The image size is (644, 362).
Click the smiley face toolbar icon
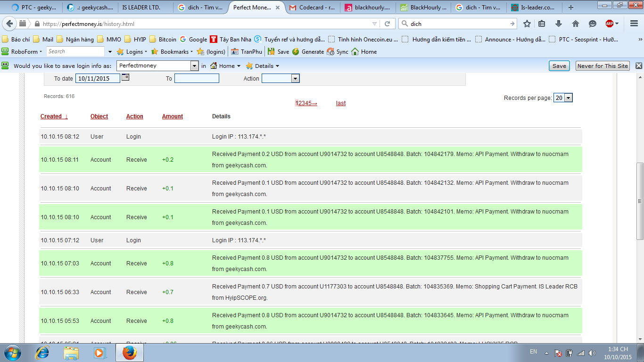pos(593,24)
